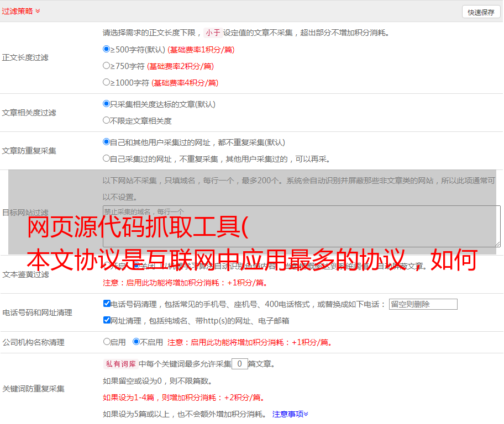
Task: Click the domain textarea resize handle
Action: [497, 243]
